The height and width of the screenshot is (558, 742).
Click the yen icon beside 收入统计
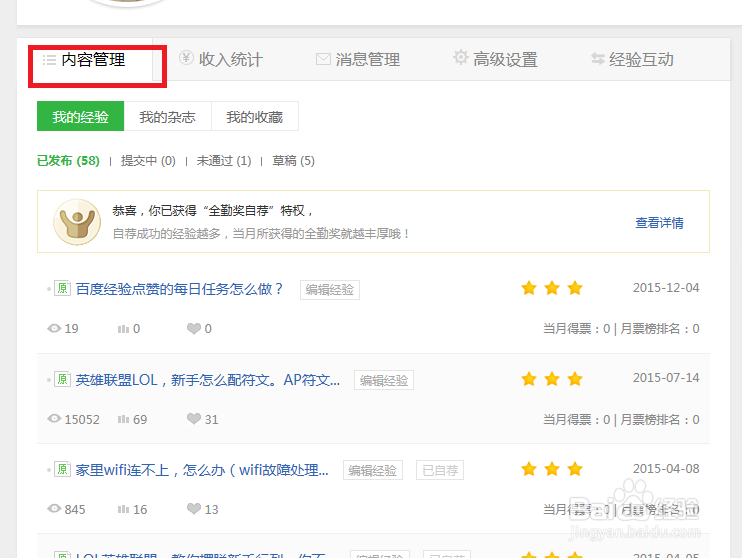coord(186,58)
